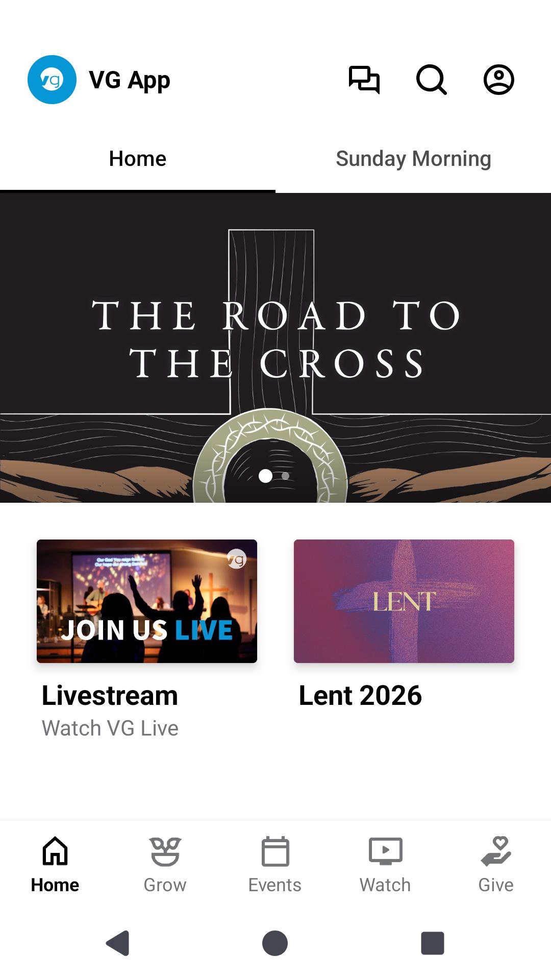Tap the Give heart-hand icon
The height and width of the screenshot is (980, 551).
495,851
